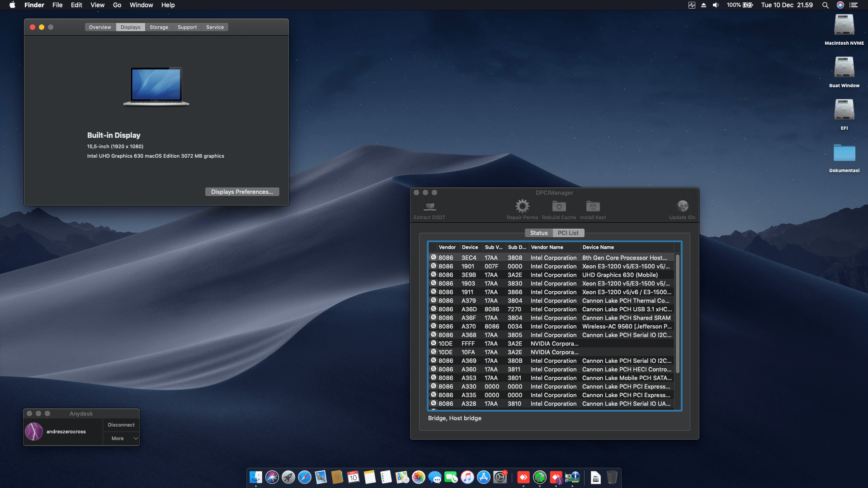Select the 8th Gen Core Processor Host row
868x488 pixels.
point(552,258)
